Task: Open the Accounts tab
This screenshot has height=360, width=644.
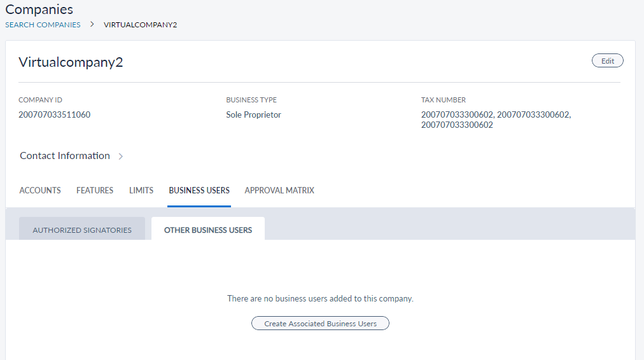Action: [40, 190]
